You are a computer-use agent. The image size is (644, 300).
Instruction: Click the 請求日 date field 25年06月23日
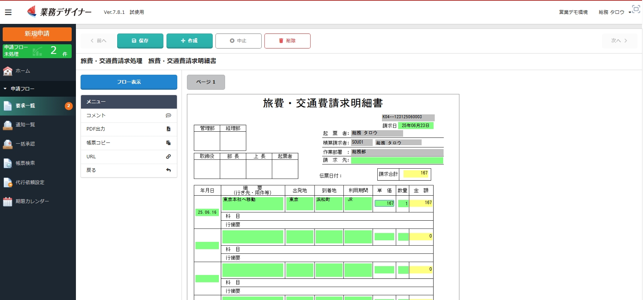click(416, 126)
